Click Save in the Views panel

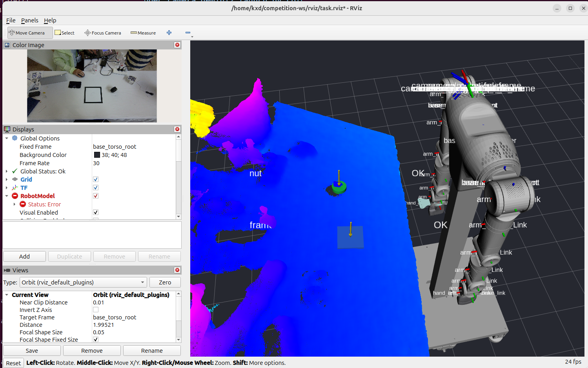click(x=32, y=351)
